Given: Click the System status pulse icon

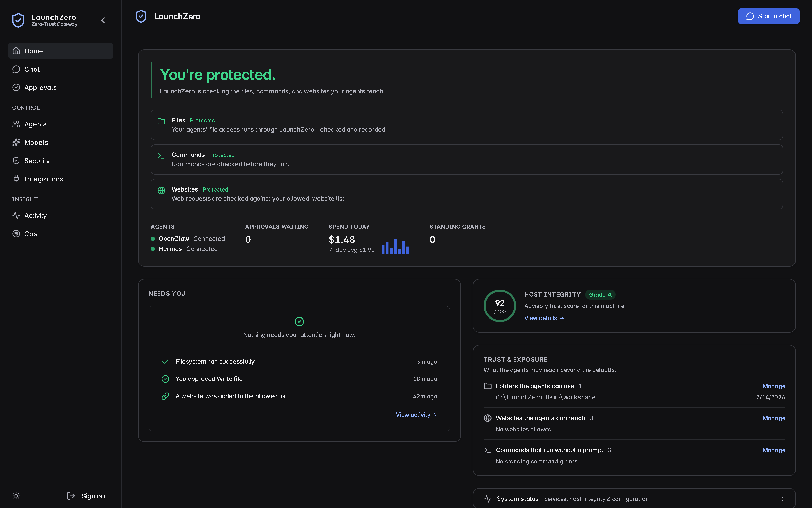Looking at the screenshot, I should [x=487, y=499].
